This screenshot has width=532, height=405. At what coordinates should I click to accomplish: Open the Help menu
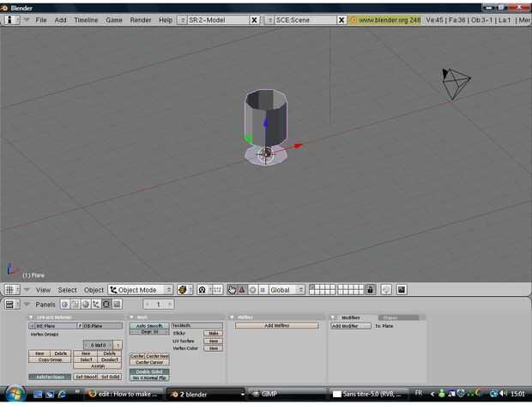pyautogui.click(x=166, y=20)
